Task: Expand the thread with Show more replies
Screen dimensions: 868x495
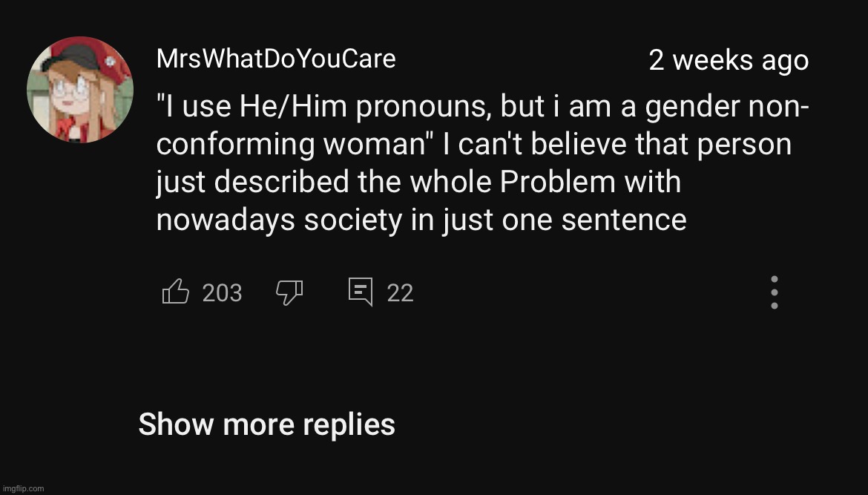Action: click(x=267, y=424)
